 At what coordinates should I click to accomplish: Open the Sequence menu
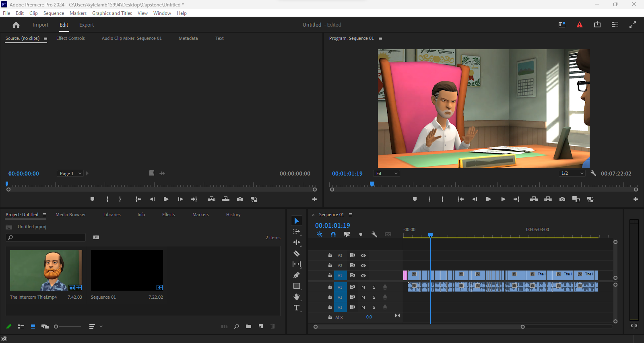[x=54, y=13]
